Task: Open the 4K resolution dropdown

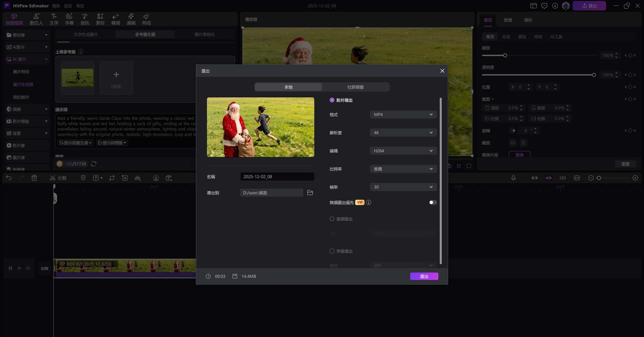Action: pyautogui.click(x=403, y=133)
